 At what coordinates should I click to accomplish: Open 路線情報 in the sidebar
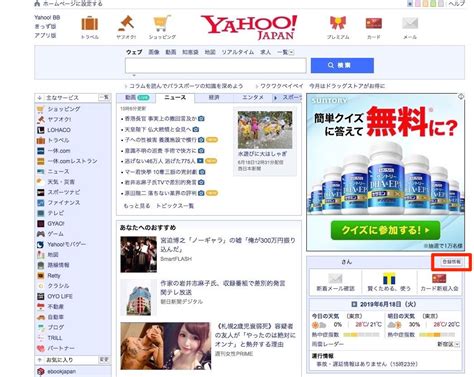point(58,265)
